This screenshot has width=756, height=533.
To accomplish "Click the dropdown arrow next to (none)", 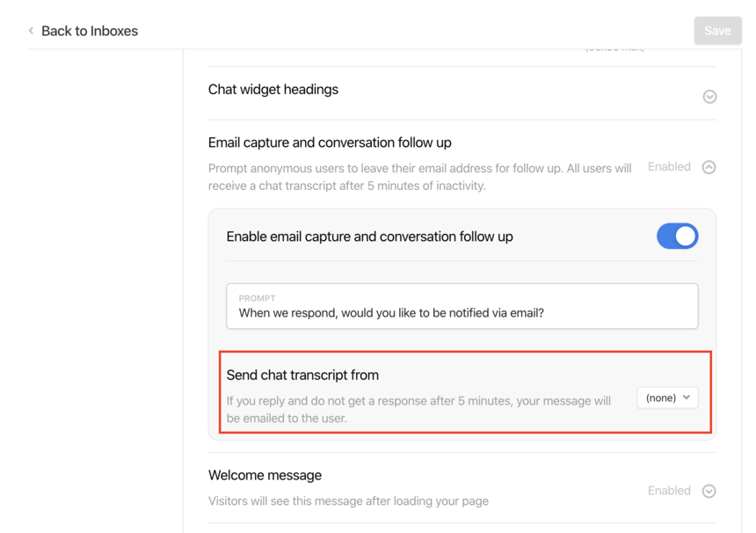I will pyautogui.click(x=687, y=397).
